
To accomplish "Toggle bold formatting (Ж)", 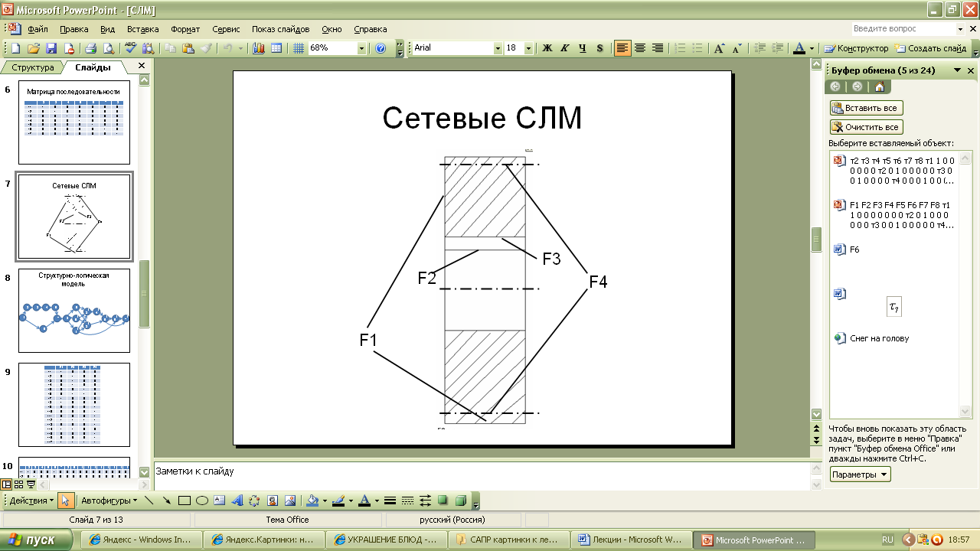I will [x=547, y=48].
